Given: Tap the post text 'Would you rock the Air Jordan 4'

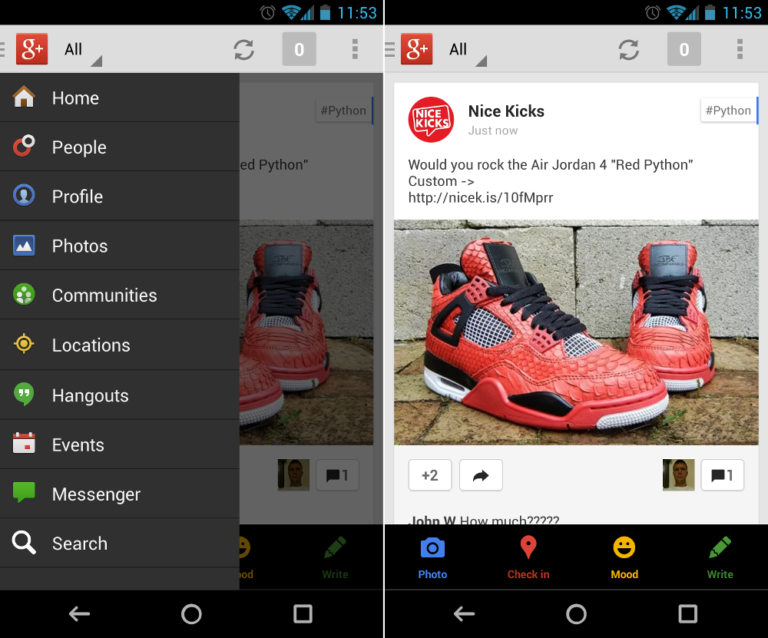Looking at the screenshot, I should pyautogui.click(x=508, y=165).
